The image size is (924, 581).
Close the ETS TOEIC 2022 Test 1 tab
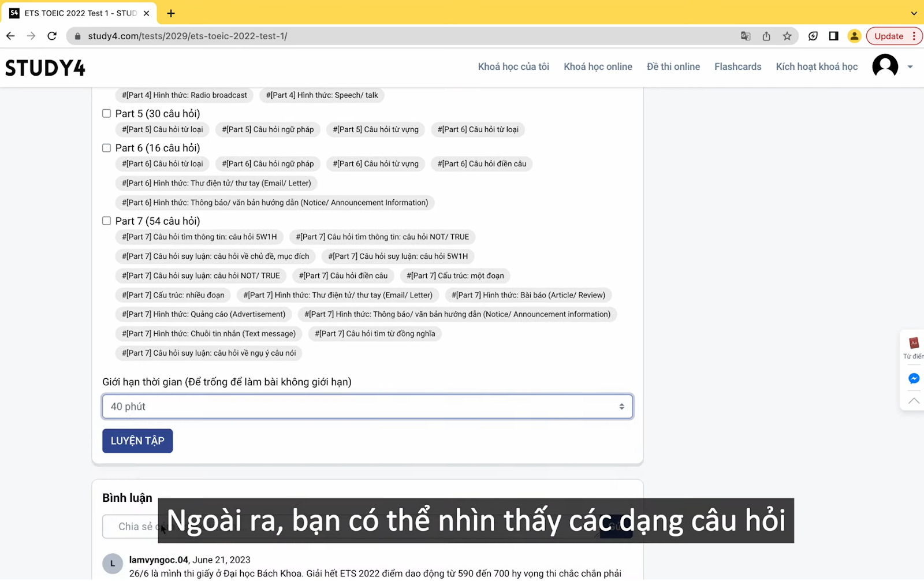coord(146,13)
